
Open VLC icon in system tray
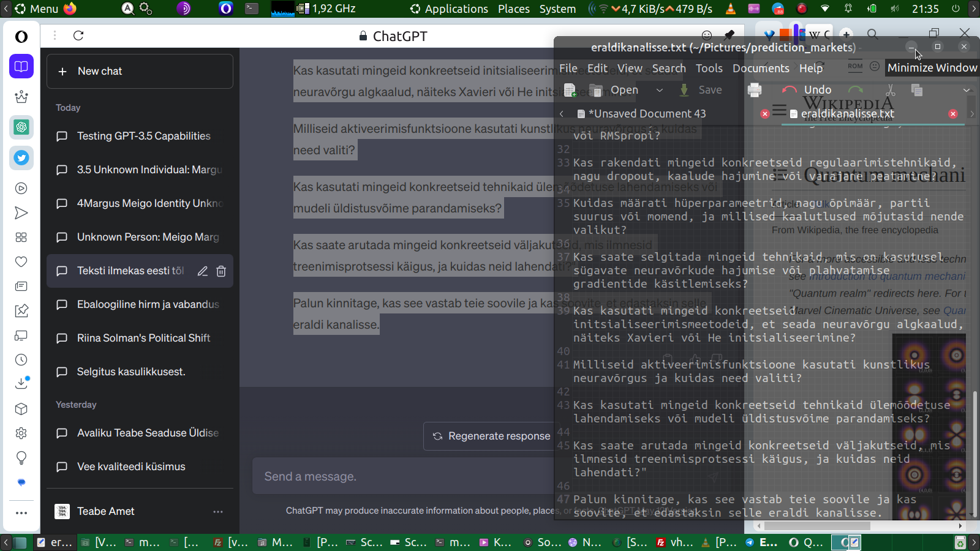[x=731, y=9]
